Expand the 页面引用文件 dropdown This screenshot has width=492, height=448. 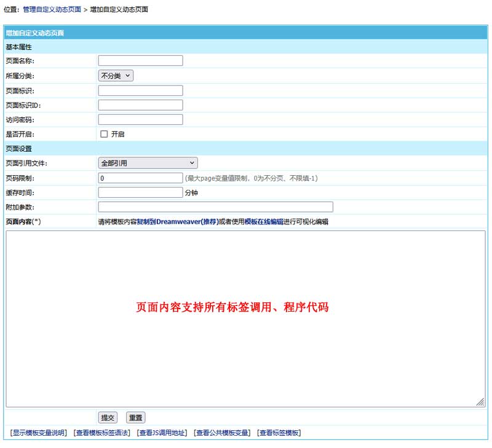point(148,163)
